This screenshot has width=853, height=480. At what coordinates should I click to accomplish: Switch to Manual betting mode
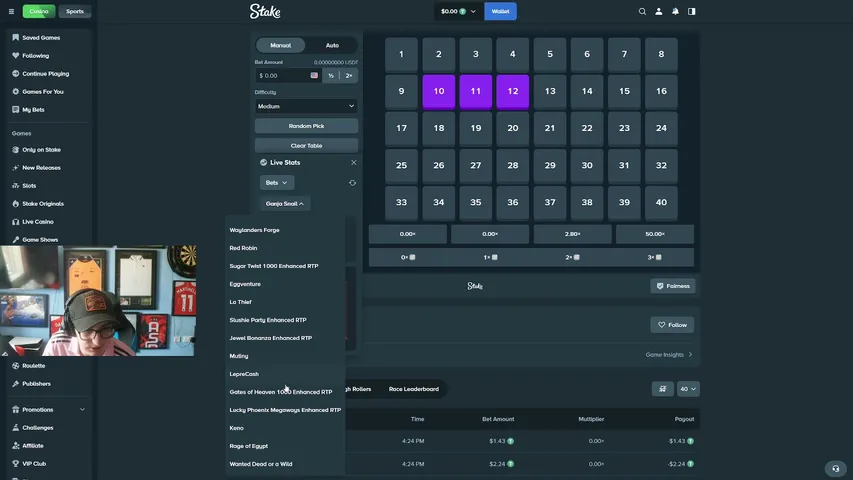281,45
